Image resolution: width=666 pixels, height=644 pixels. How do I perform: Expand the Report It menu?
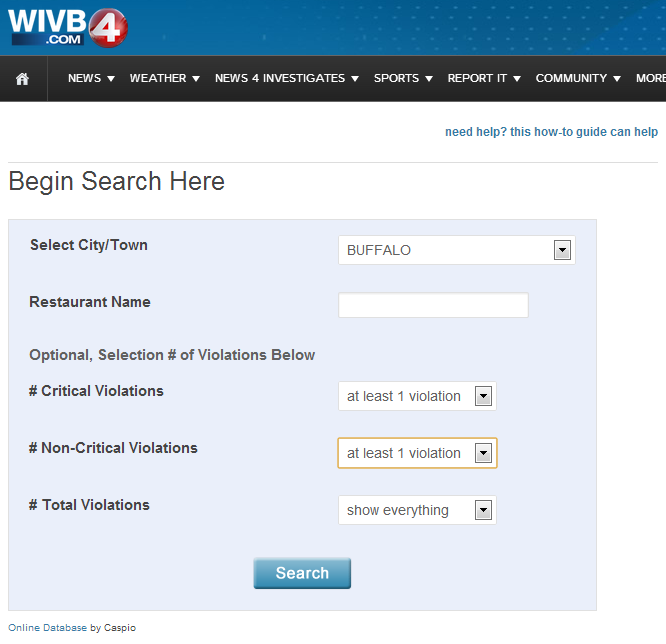tap(484, 79)
